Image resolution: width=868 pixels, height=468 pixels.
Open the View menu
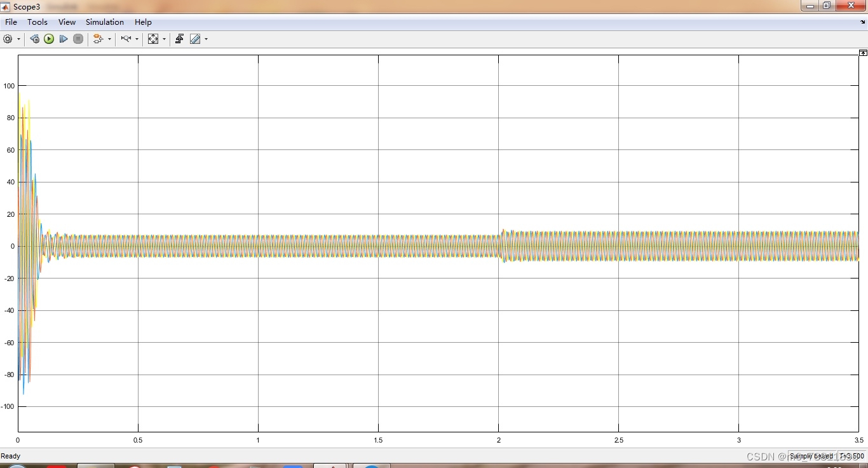pos(67,22)
